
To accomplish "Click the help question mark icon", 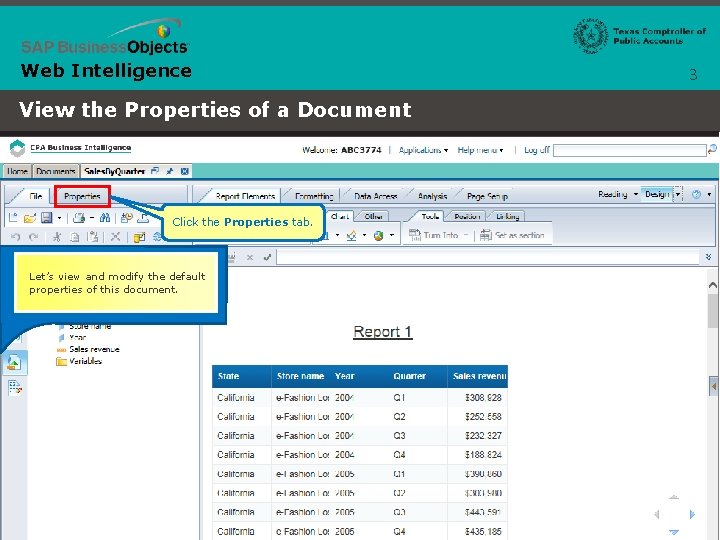I will [x=697, y=194].
